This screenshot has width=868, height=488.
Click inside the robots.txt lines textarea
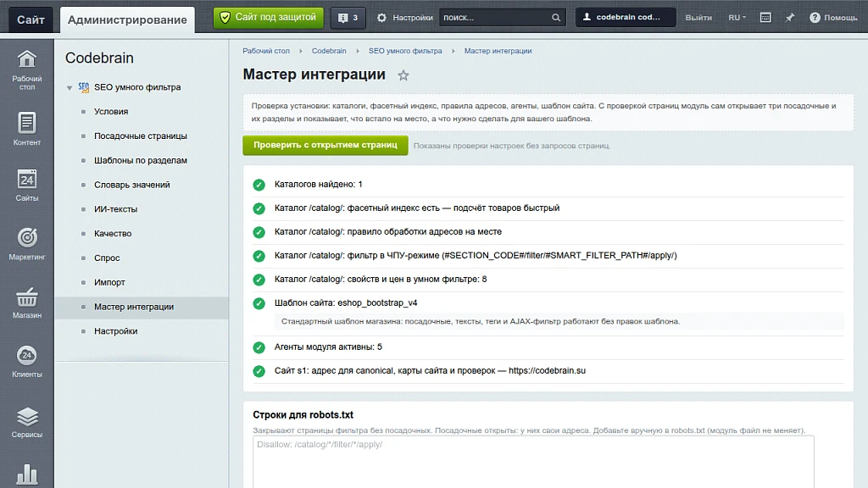point(534,462)
